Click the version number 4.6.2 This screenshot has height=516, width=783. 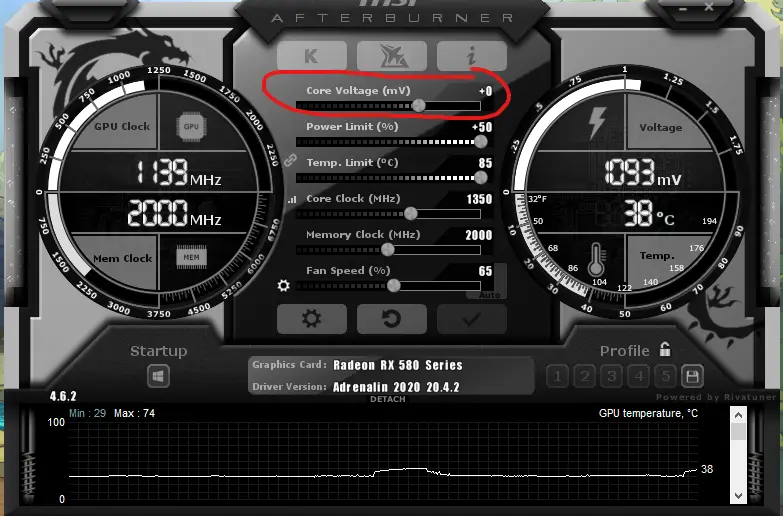[63, 396]
